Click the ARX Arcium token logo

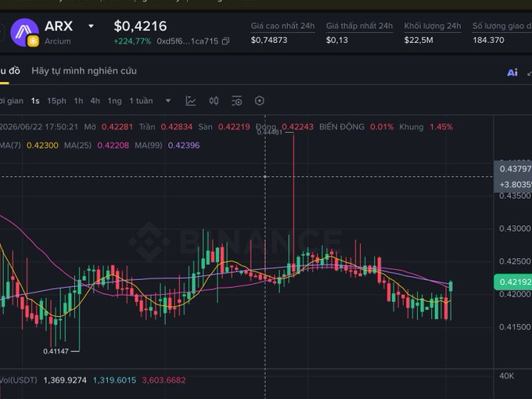pos(24,33)
